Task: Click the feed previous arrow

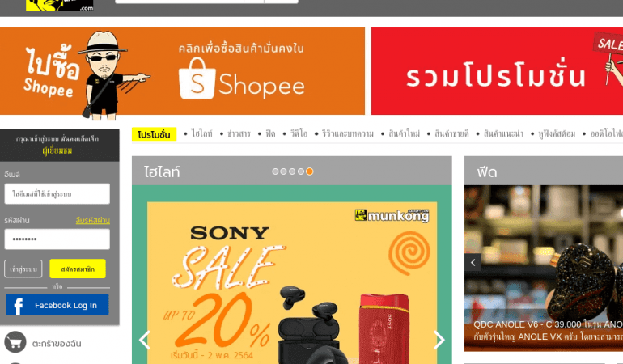Action: point(473,262)
